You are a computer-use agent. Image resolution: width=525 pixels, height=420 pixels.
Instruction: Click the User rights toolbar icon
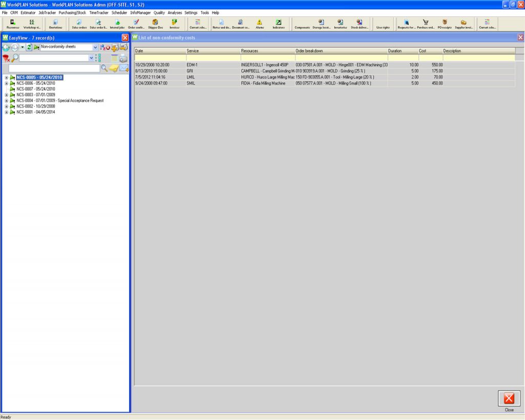pos(382,23)
